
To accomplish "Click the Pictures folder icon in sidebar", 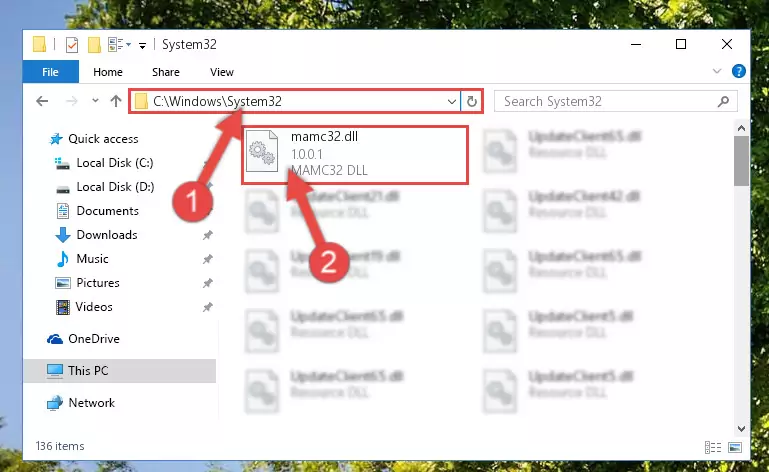I will pos(63,283).
